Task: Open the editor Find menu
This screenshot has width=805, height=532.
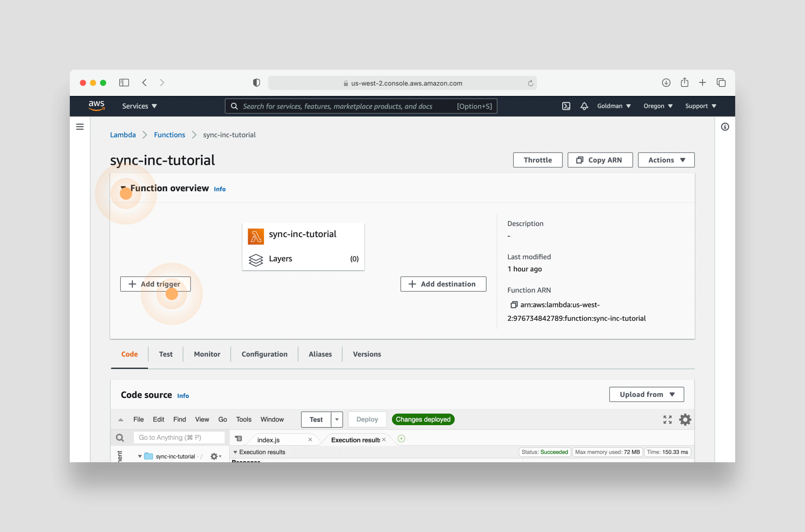Action: click(180, 419)
